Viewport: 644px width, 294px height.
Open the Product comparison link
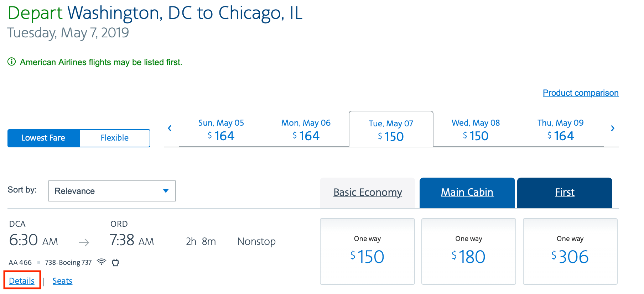[x=580, y=93]
